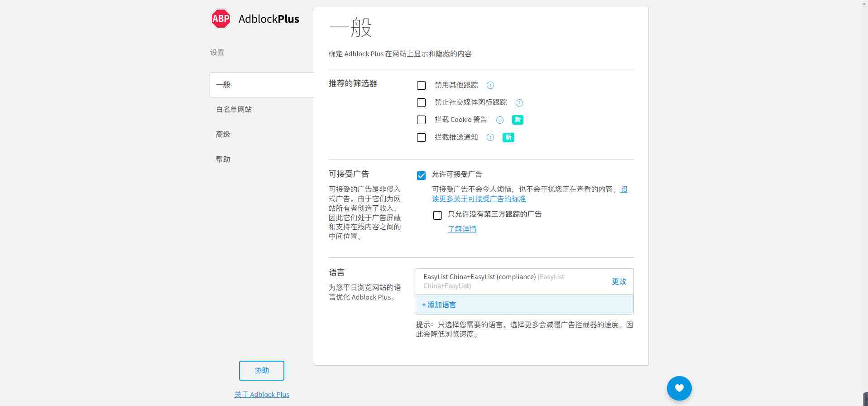
Task: Open help icon for 拦截推送通知
Action: point(490,137)
